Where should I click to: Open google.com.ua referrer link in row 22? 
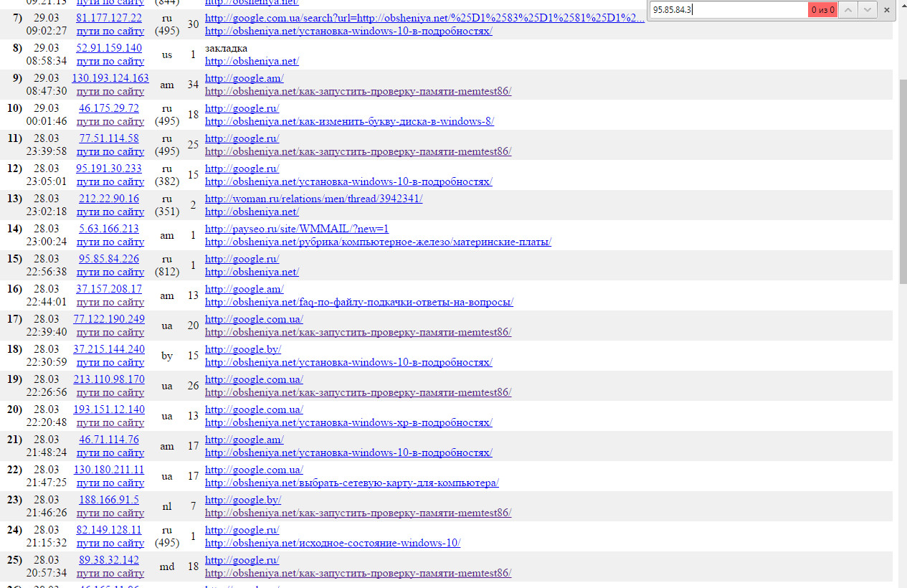point(254,470)
